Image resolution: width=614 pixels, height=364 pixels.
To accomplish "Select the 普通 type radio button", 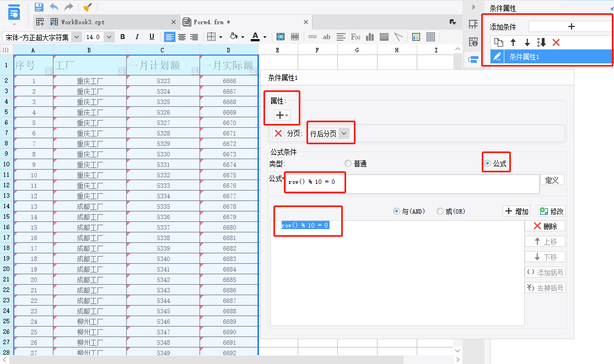I will (x=348, y=163).
